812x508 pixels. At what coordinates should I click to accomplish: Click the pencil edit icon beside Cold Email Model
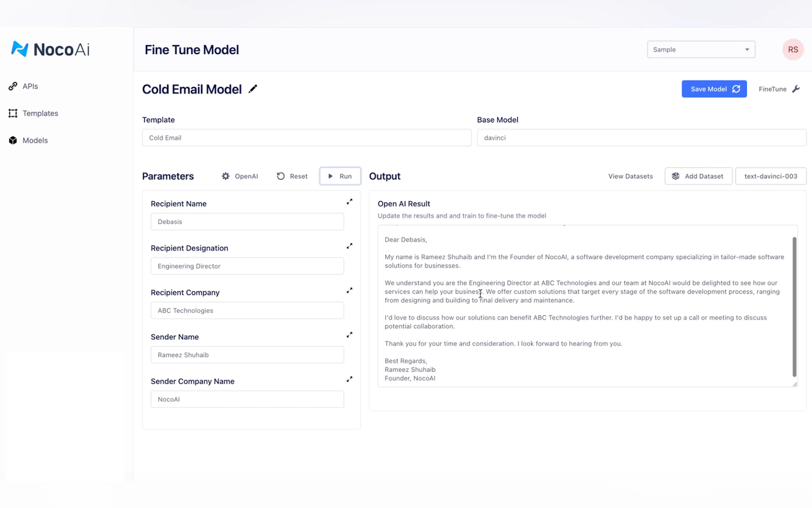pos(253,89)
